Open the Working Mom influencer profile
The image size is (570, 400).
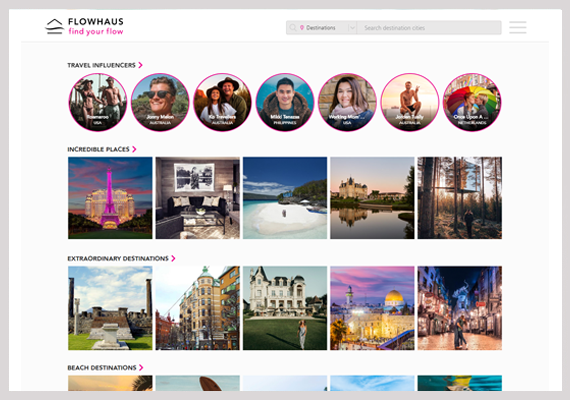[347, 102]
